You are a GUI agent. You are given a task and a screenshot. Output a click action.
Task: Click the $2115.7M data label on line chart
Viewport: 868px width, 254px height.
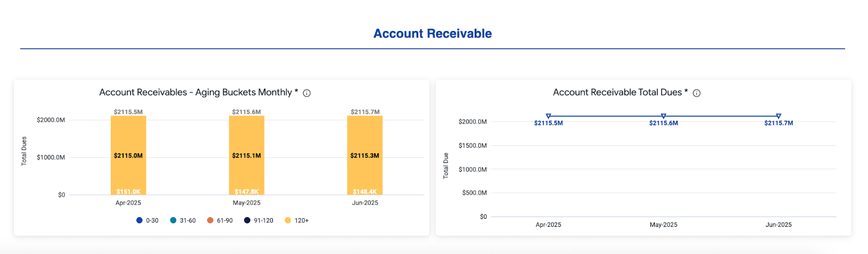pyautogui.click(x=778, y=123)
